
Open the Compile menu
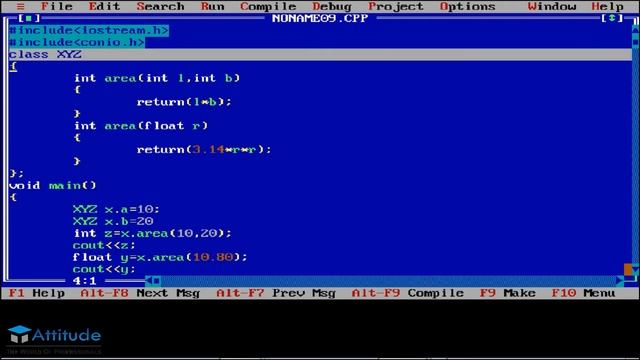pos(268,7)
